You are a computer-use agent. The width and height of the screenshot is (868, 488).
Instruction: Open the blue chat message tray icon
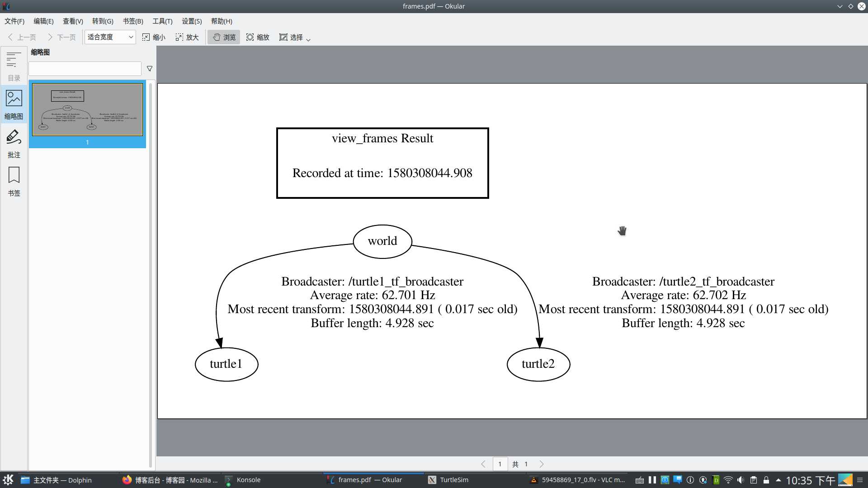[678, 480]
